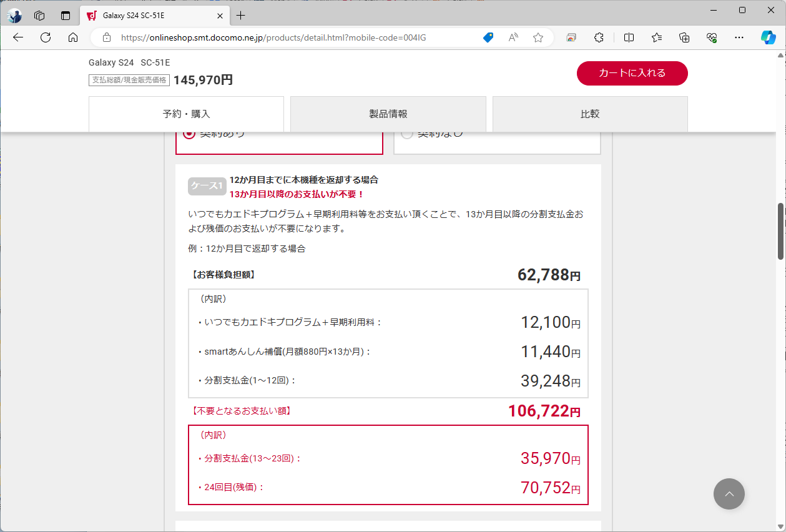Click the 35,970円 installment 13〜23 amount
The image size is (786, 532).
point(551,458)
